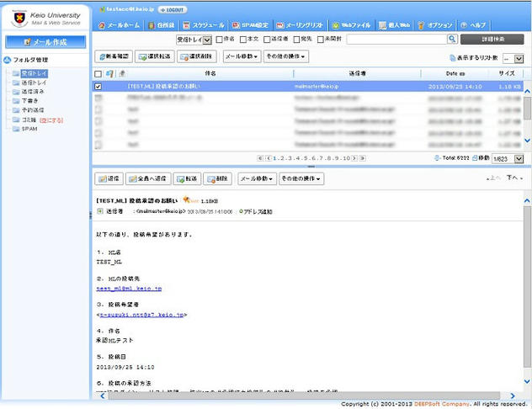Screen dimensions: 532x409
Task: Toggle the 件名 subject search checkbox
Action: coord(220,40)
